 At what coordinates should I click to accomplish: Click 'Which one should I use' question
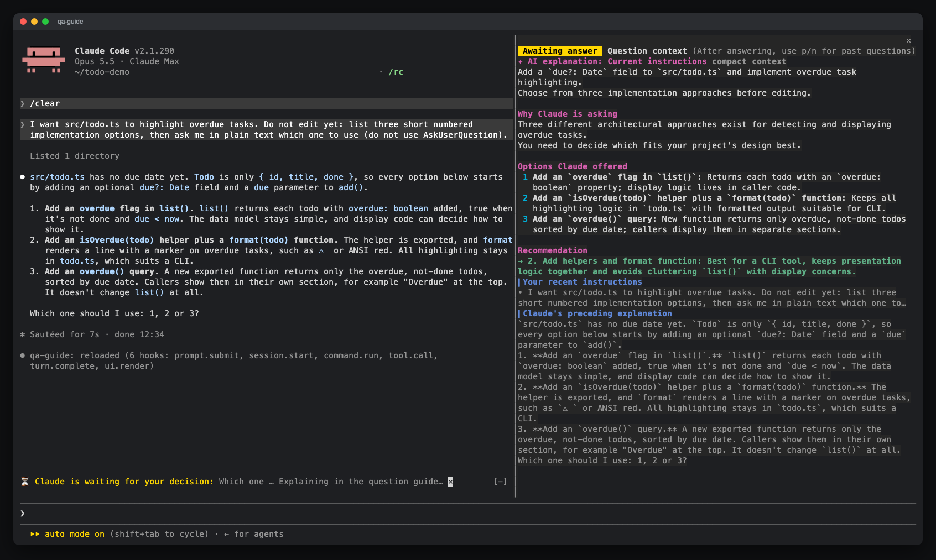tap(115, 313)
